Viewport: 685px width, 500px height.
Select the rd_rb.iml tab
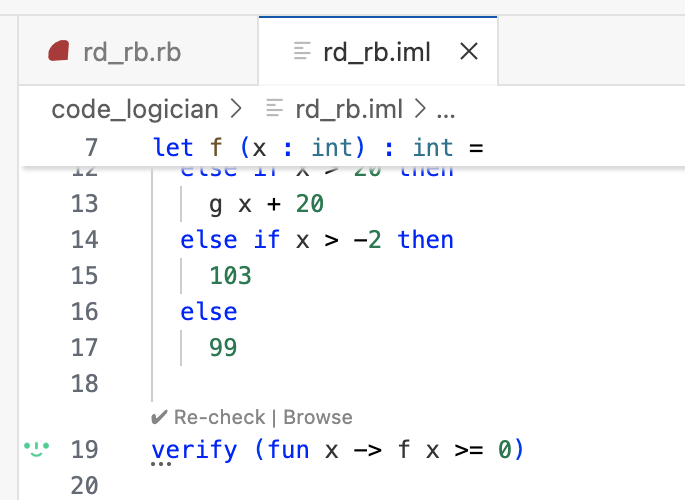(376, 52)
